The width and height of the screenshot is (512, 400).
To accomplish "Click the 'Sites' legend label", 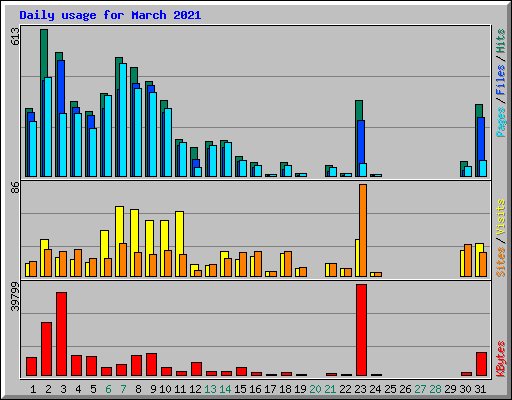I will pos(500,262).
